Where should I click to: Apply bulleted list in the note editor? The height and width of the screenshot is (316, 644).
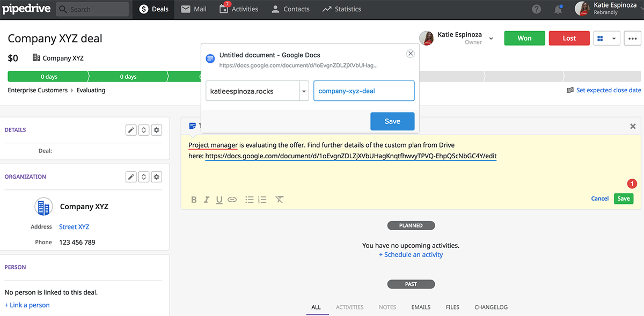pos(250,200)
